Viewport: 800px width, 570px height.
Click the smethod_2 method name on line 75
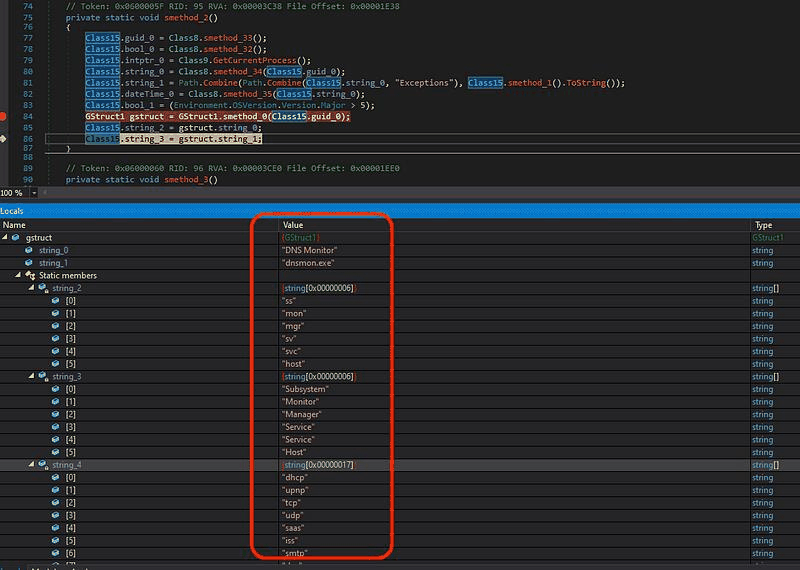(186, 17)
